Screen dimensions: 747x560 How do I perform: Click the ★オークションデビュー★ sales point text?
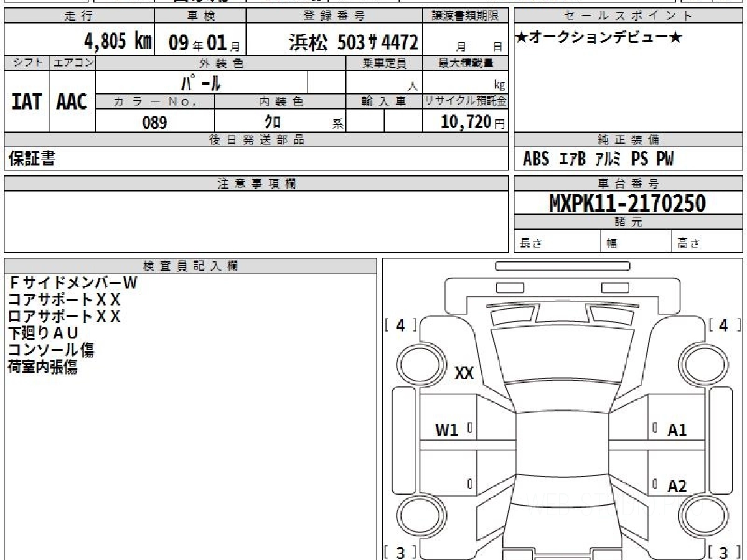click(x=599, y=38)
